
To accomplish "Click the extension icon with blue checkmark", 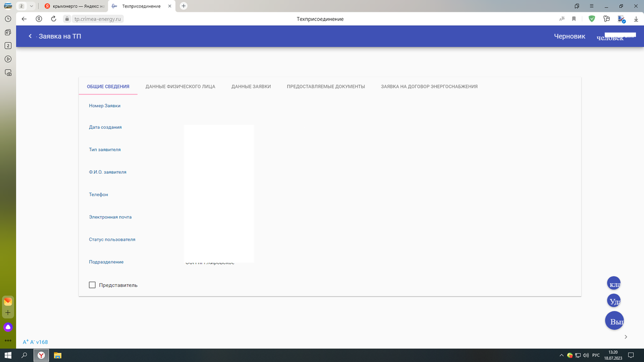I will coord(621,19).
